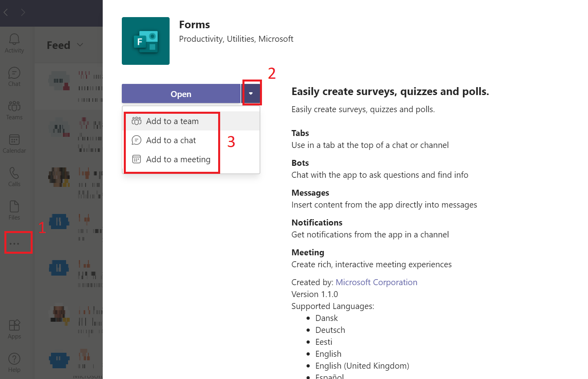Click the 'Version 1.1.0' text
The image size is (588, 379).
pyautogui.click(x=315, y=294)
